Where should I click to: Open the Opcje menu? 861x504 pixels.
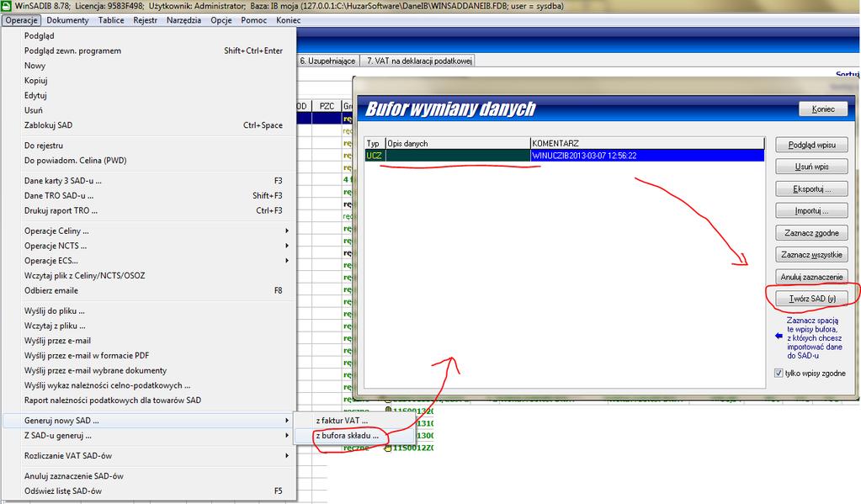(x=221, y=20)
